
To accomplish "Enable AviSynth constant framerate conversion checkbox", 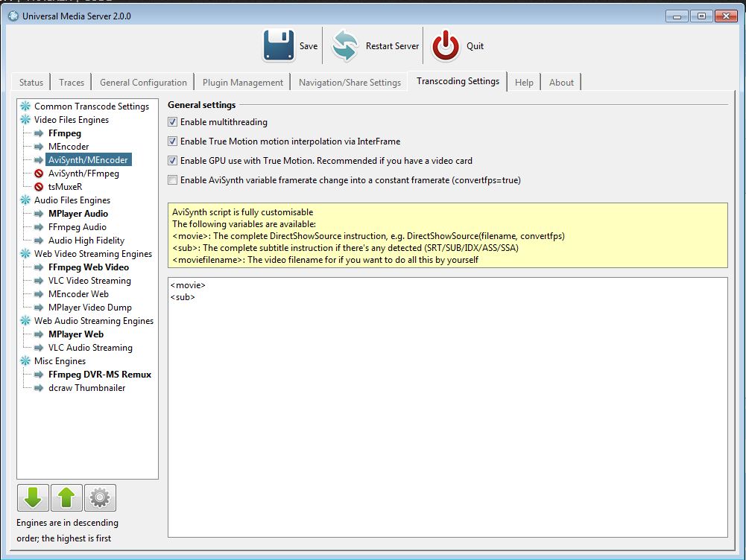I will 173,180.
